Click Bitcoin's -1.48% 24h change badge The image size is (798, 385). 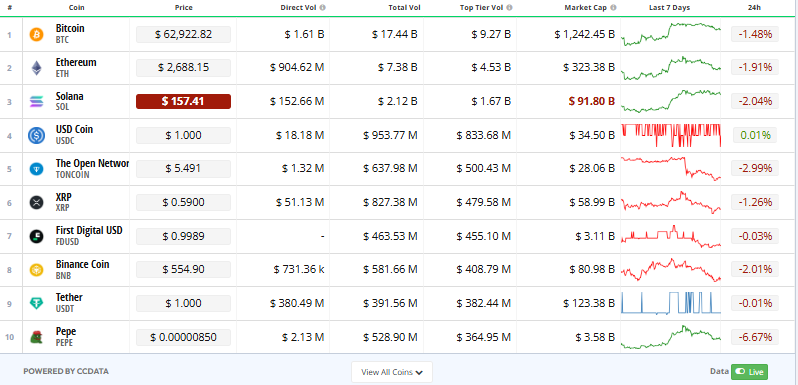[755, 35]
